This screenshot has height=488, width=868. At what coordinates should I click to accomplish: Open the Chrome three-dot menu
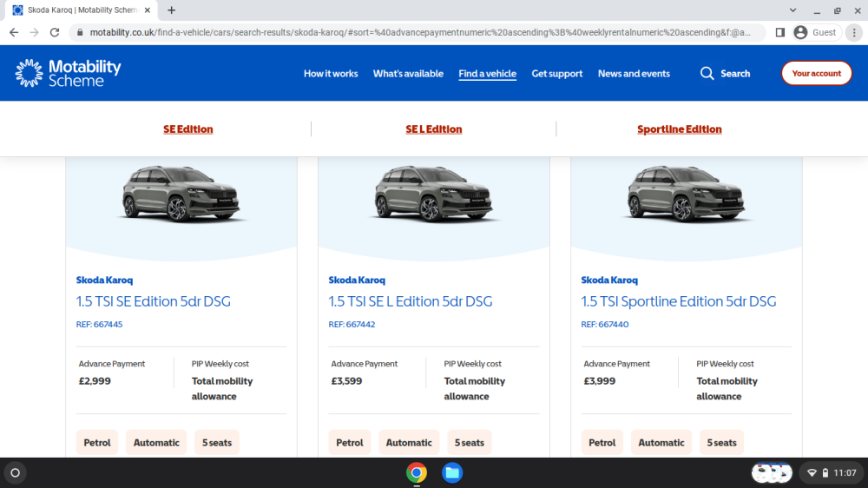pyautogui.click(x=854, y=33)
